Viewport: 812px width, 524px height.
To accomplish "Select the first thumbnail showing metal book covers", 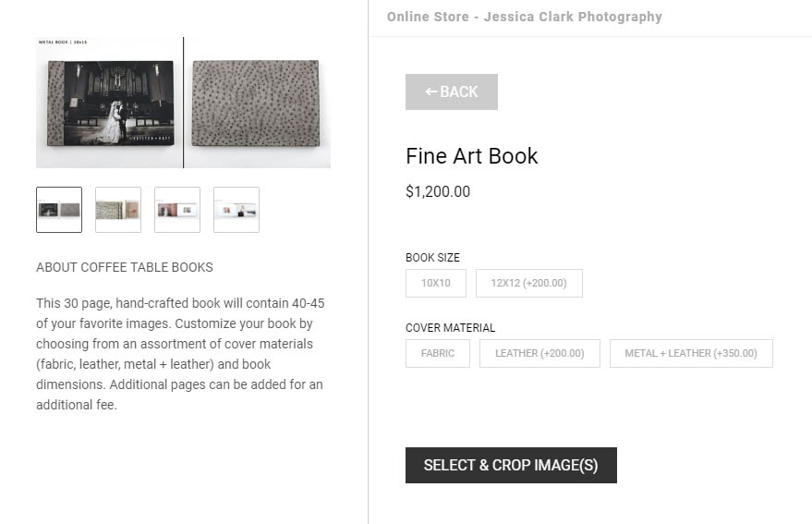I will point(59,210).
